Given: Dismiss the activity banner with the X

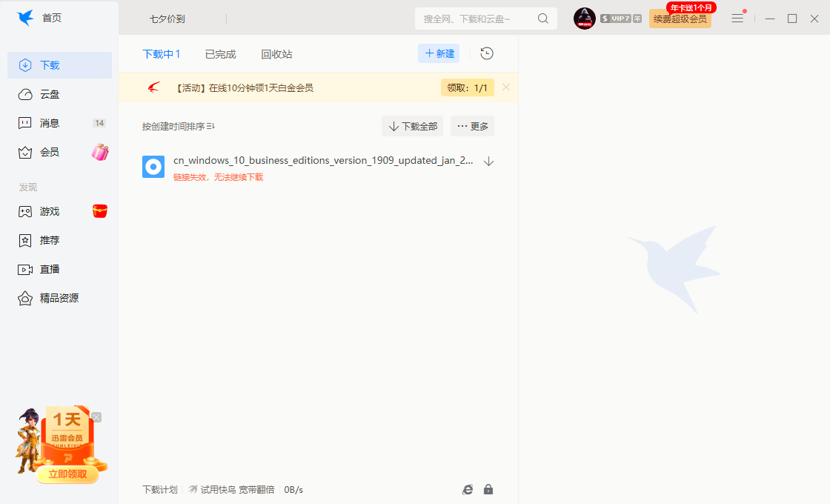Looking at the screenshot, I should point(506,87).
